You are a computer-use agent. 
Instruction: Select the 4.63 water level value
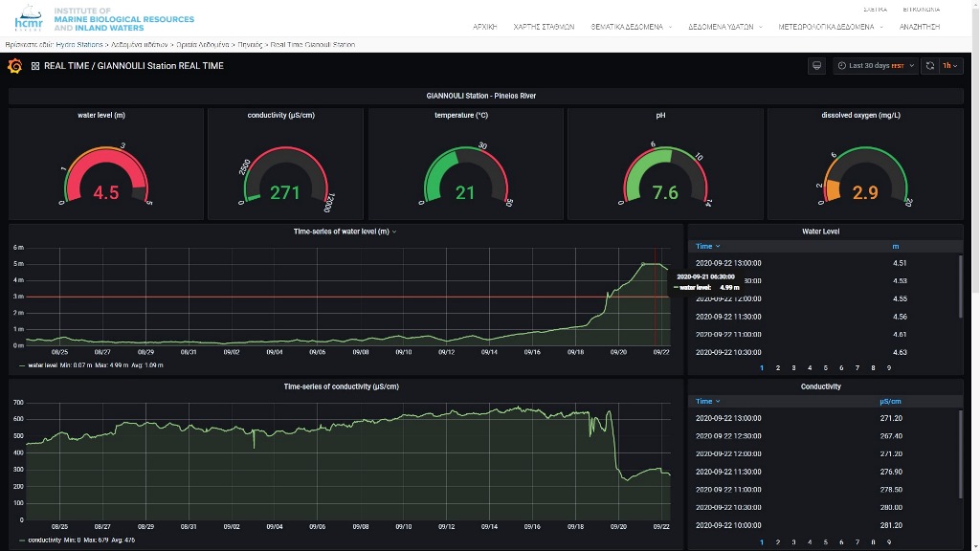900,352
